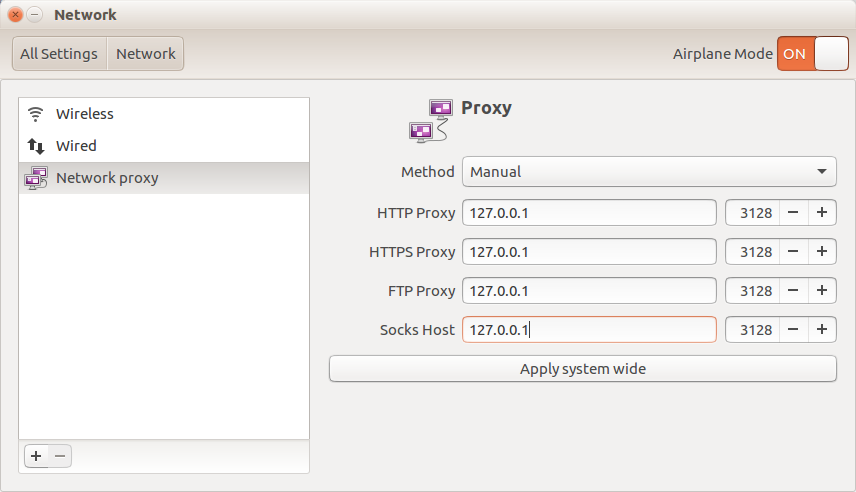Screen dimensions: 856x492
Task: Click the Network breadcrumb button
Action: (x=146, y=54)
